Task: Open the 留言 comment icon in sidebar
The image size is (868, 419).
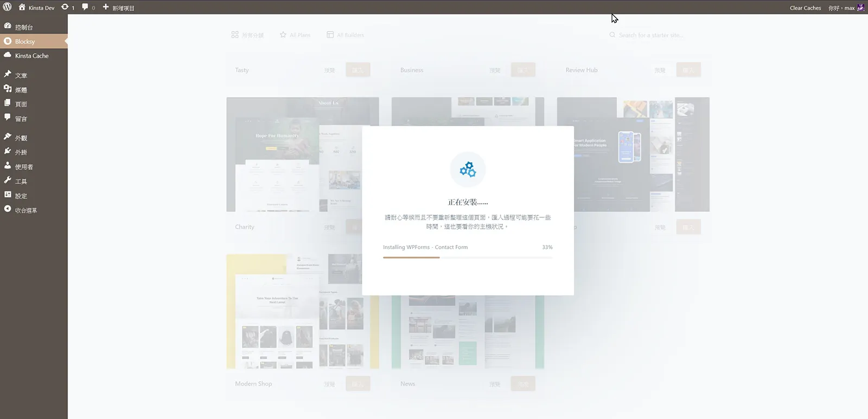Action: 8,118
